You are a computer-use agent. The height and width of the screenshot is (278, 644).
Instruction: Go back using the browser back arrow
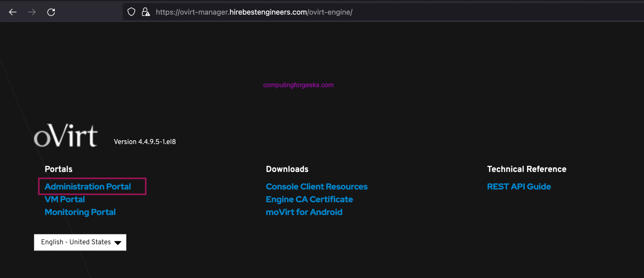click(x=13, y=12)
